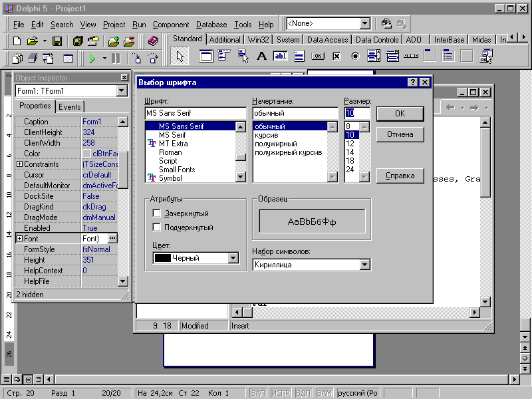Select the CheckBox component icon
The image size is (532, 399).
tap(336, 56)
